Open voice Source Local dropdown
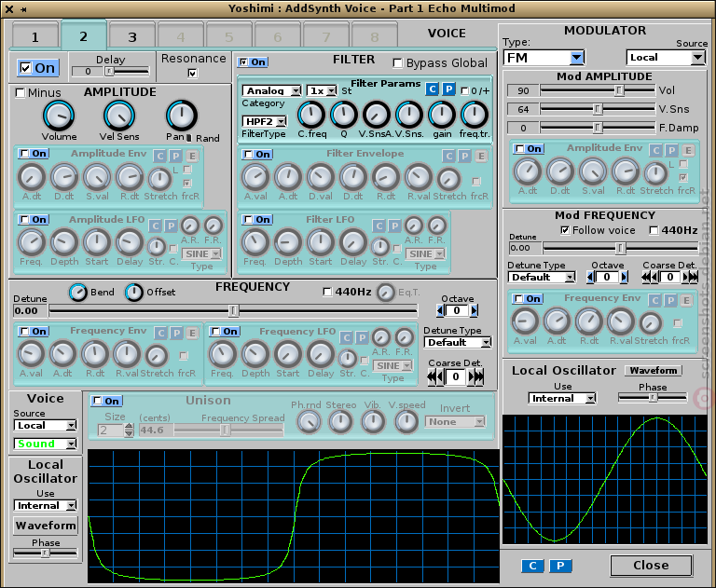 45,426
